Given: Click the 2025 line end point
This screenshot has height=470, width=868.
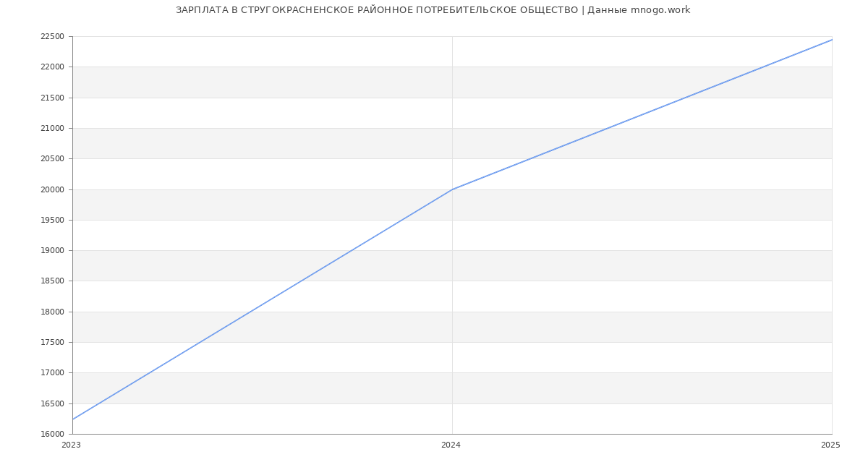Looking at the screenshot, I should 832,40.
